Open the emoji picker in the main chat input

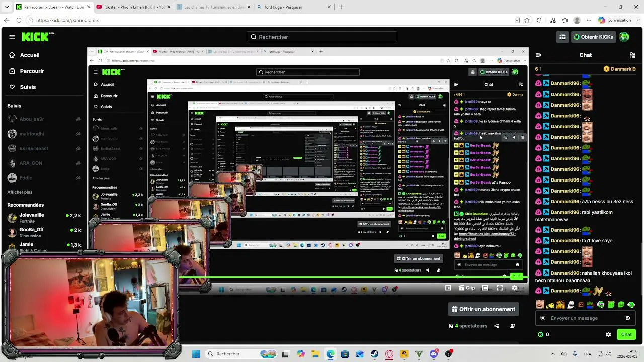[627, 318]
